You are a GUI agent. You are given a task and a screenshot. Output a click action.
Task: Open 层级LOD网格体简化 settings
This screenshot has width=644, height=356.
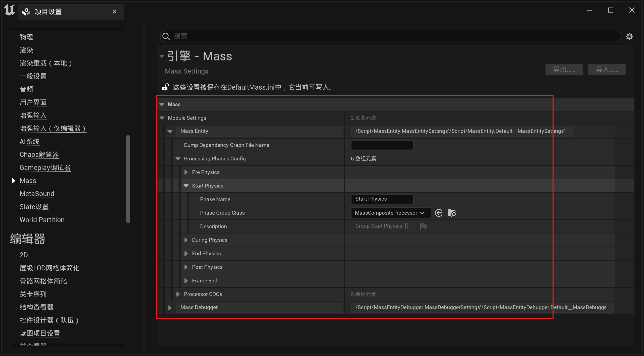[x=50, y=268]
